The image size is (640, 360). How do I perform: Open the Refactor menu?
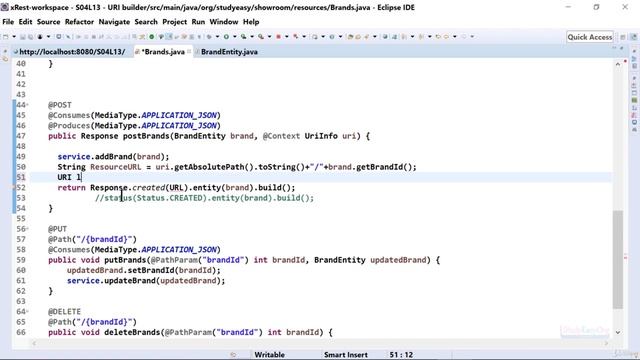click(x=79, y=22)
